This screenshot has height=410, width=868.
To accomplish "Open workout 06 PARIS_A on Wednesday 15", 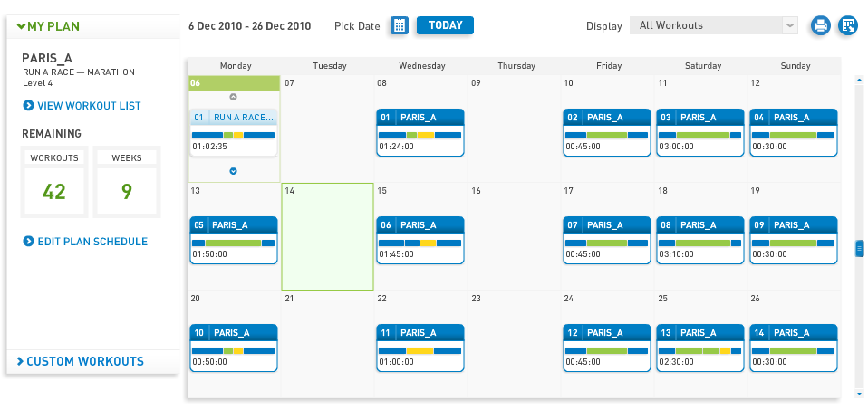I will tap(420, 240).
